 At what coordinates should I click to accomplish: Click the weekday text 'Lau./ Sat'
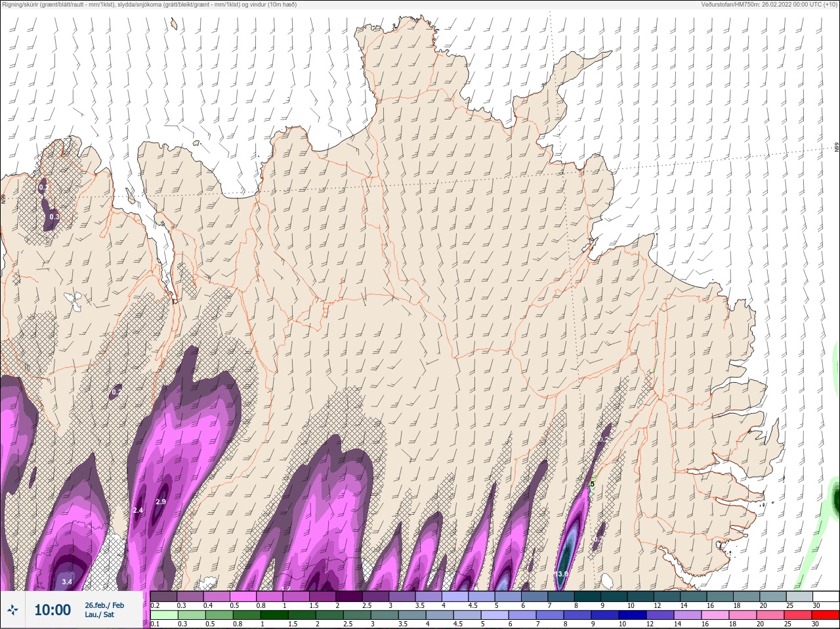[100, 615]
